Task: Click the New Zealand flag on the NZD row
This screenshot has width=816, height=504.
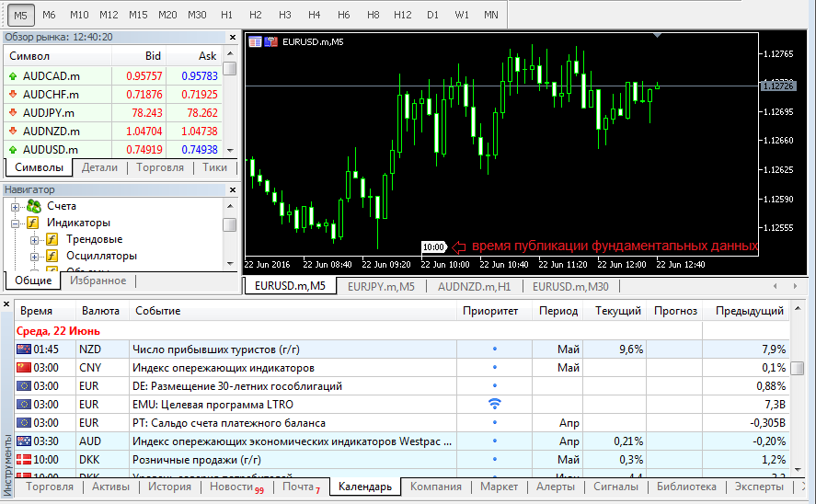Action: pyautogui.click(x=24, y=349)
